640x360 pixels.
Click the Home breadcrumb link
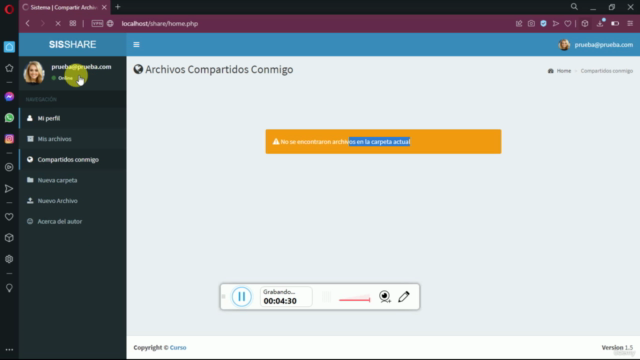pos(563,71)
